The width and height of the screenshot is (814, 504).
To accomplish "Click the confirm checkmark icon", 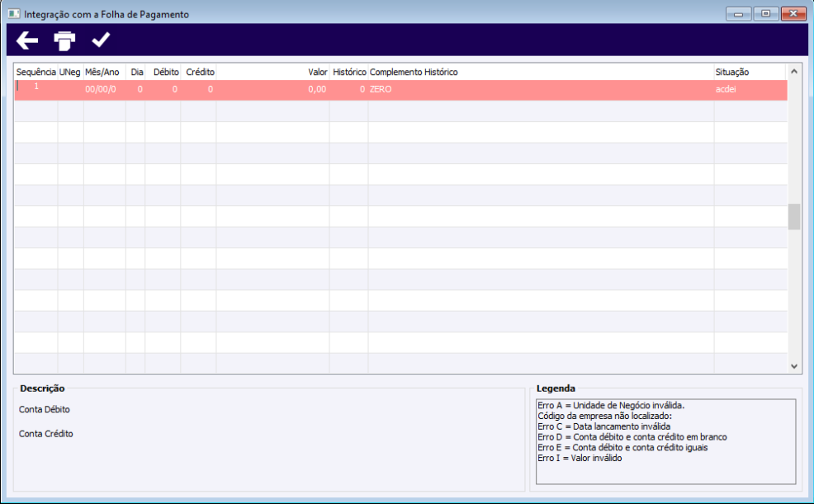I will (101, 40).
